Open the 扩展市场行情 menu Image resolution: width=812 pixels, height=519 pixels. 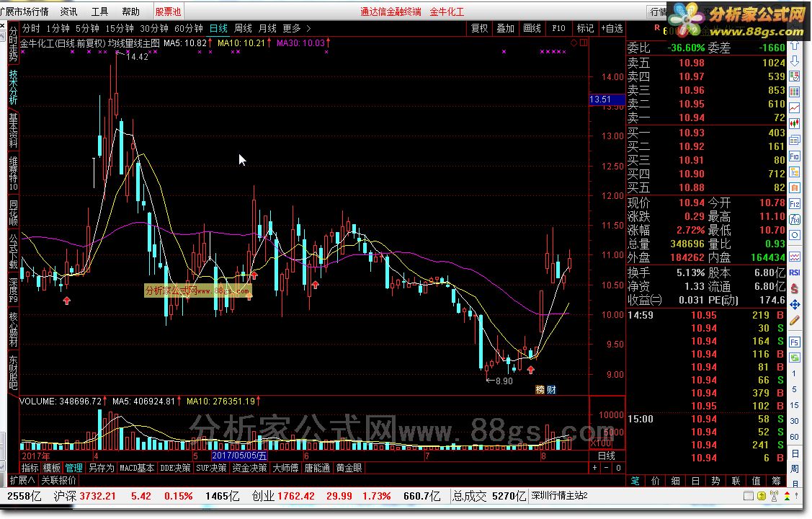pos(24,12)
